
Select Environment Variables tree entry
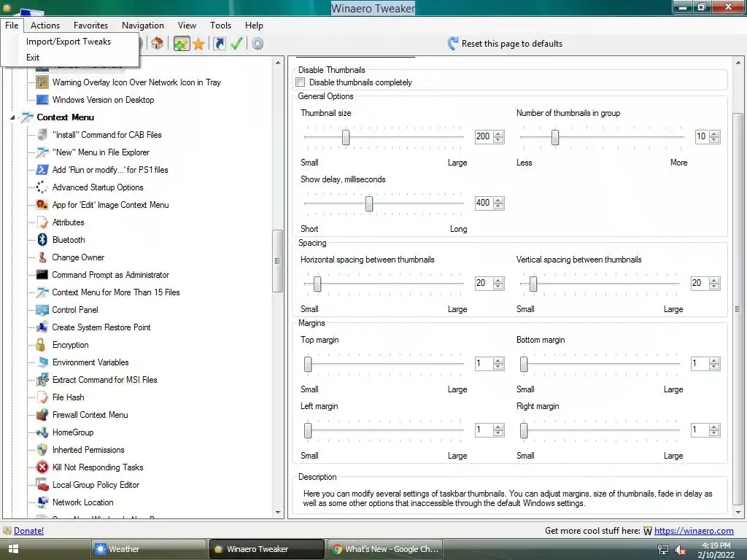click(x=90, y=362)
